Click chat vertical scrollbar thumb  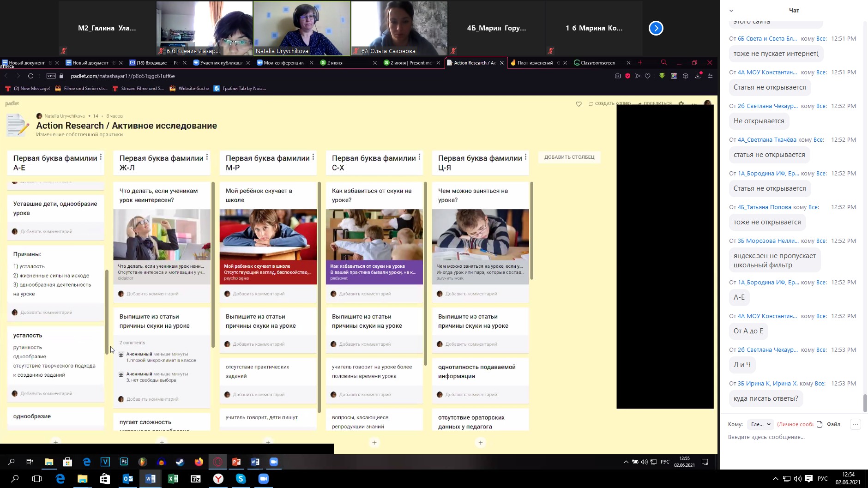865,404
